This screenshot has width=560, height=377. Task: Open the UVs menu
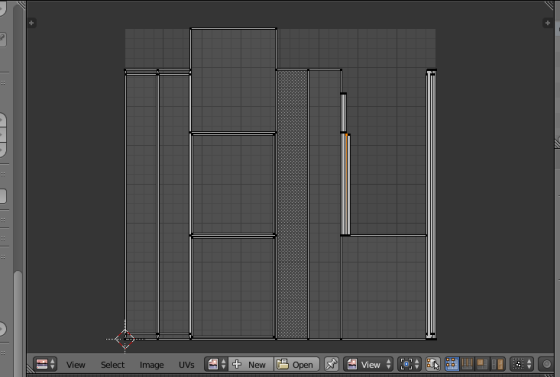tap(186, 365)
